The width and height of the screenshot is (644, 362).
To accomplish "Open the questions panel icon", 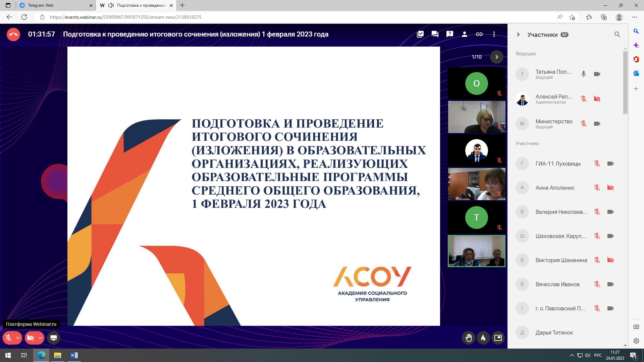I will click(450, 34).
